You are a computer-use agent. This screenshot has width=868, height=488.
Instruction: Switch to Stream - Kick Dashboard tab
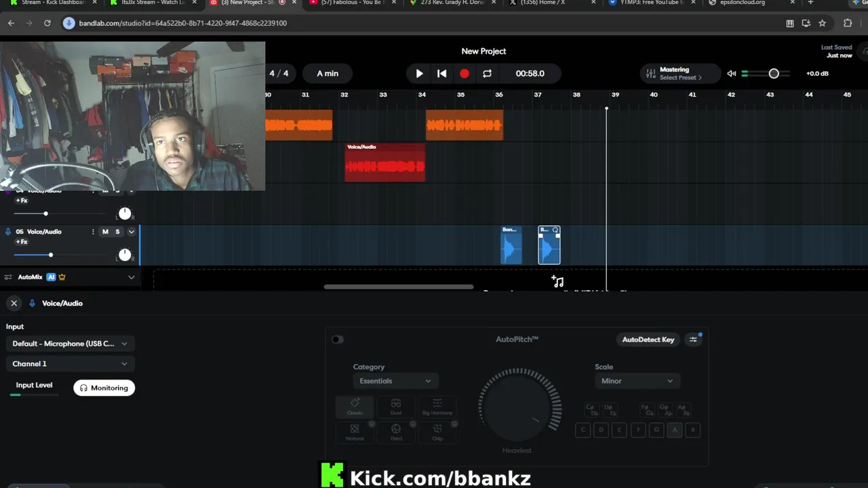point(51,3)
